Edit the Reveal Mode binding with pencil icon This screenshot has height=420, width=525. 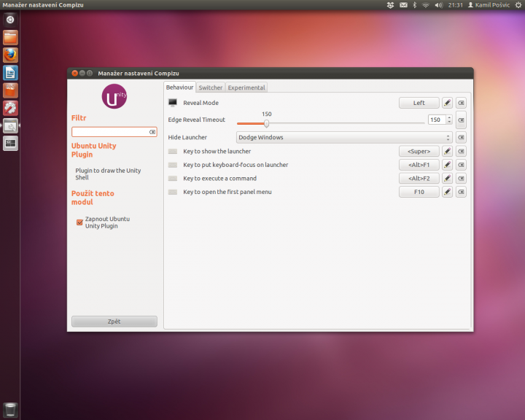click(x=447, y=103)
